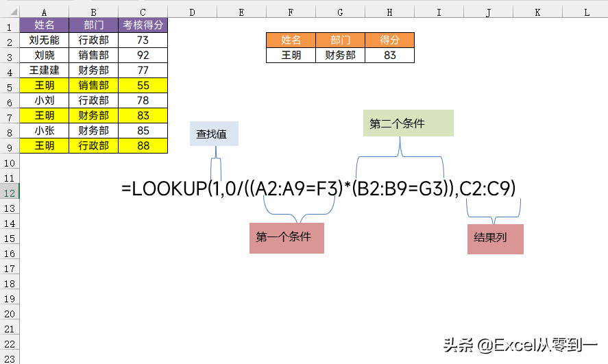Click header cell 部门 in column B
The width and height of the screenshot is (608, 364).
(x=93, y=25)
